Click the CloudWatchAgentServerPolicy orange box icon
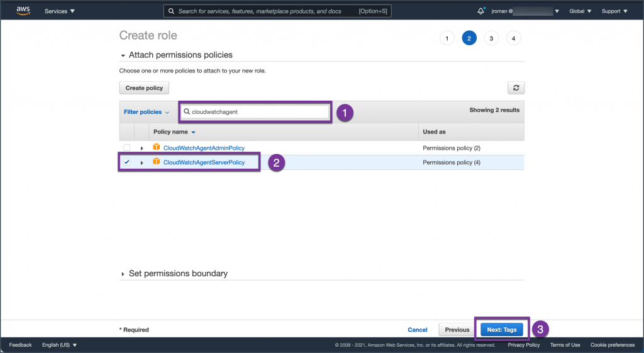This screenshot has height=353, width=644. (157, 162)
